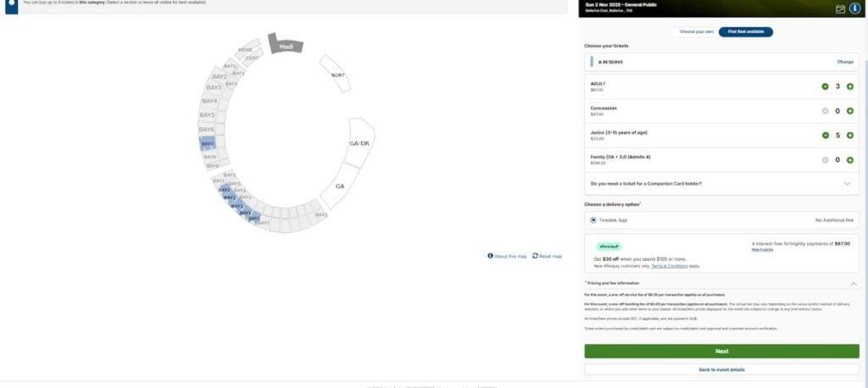Image resolution: width=868 pixels, height=388 pixels.
Task: Open the event information icon
Action: click(854, 8)
